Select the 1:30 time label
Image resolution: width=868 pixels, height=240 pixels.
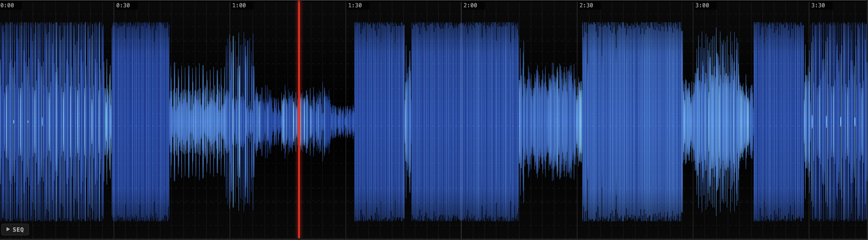(x=355, y=5)
